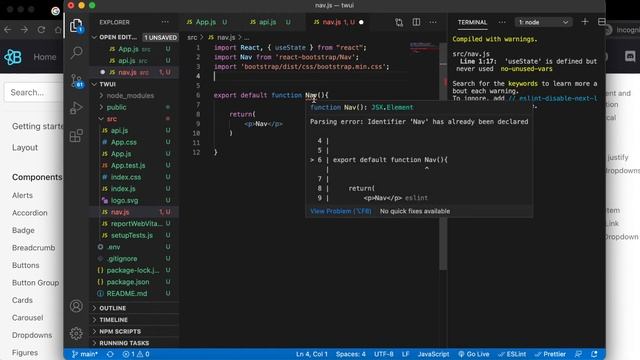Open the Source Control view
Viewport: 640px width, 360px height.
click(x=76, y=81)
